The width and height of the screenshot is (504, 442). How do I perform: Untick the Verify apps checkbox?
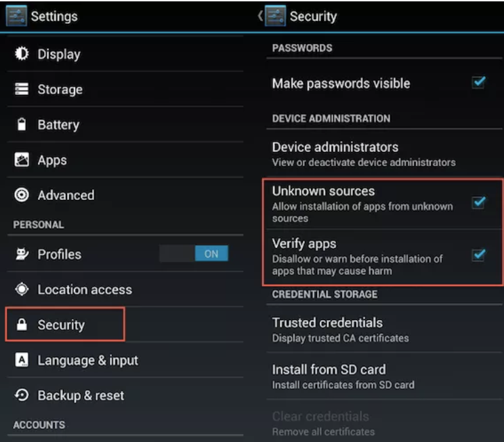(479, 255)
